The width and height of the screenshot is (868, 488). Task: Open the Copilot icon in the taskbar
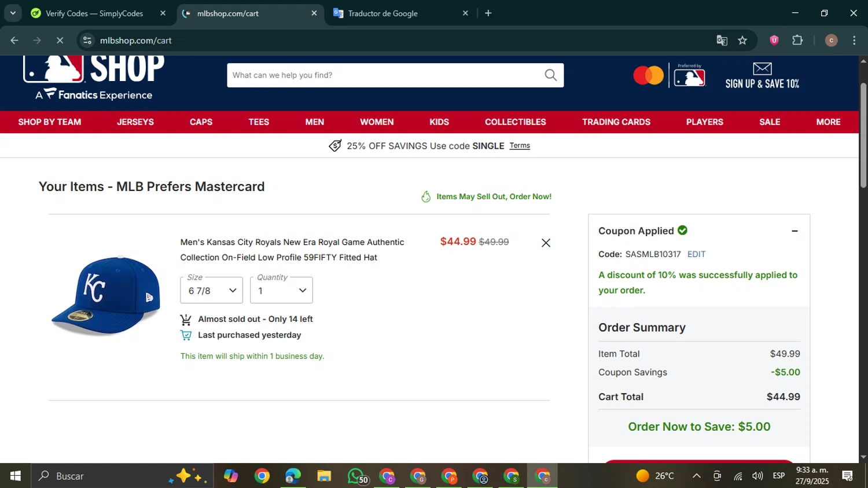231,476
